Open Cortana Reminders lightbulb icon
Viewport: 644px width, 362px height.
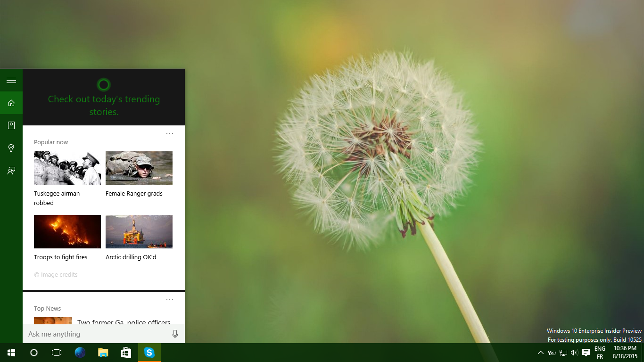pos(11,148)
